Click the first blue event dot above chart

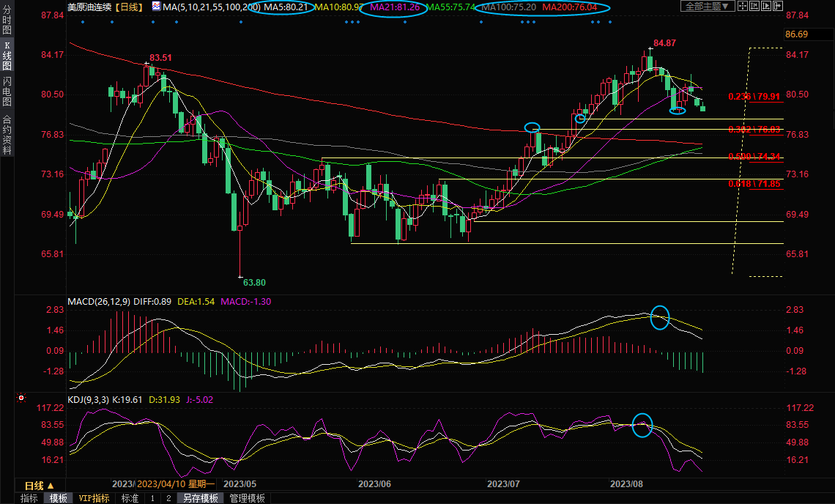(82, 22)
